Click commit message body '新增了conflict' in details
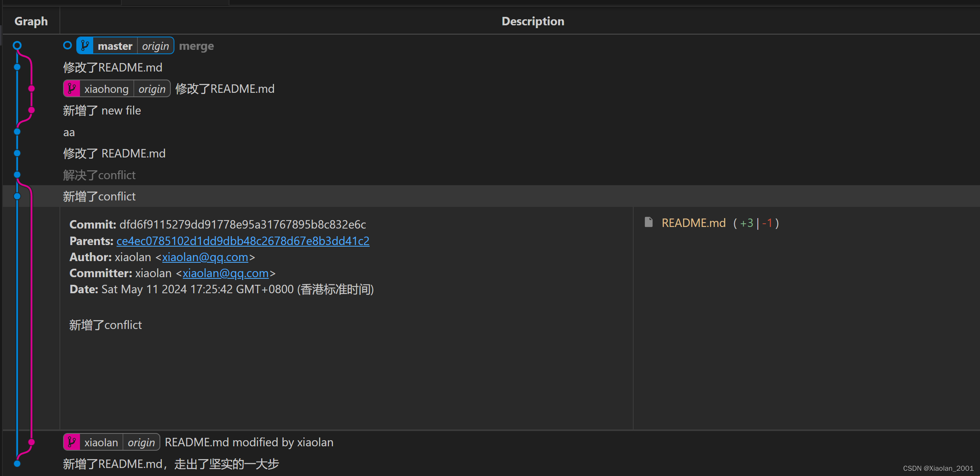The image size is (980, 476). click(106, 325)
